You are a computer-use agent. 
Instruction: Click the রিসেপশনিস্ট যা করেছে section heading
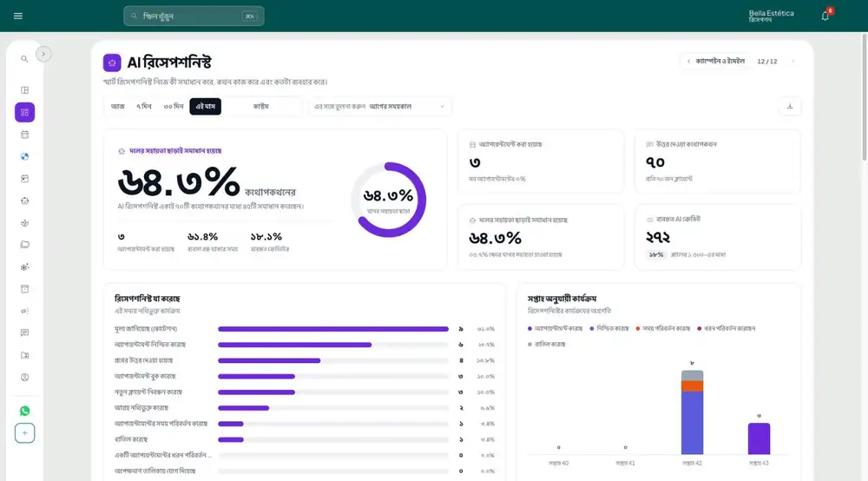pos(148,299)
